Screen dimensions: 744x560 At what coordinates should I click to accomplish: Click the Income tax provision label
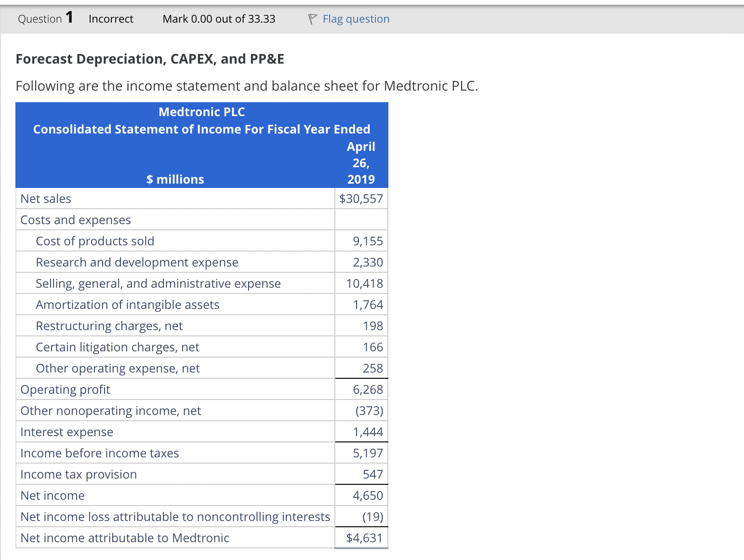tap(79, 474)
